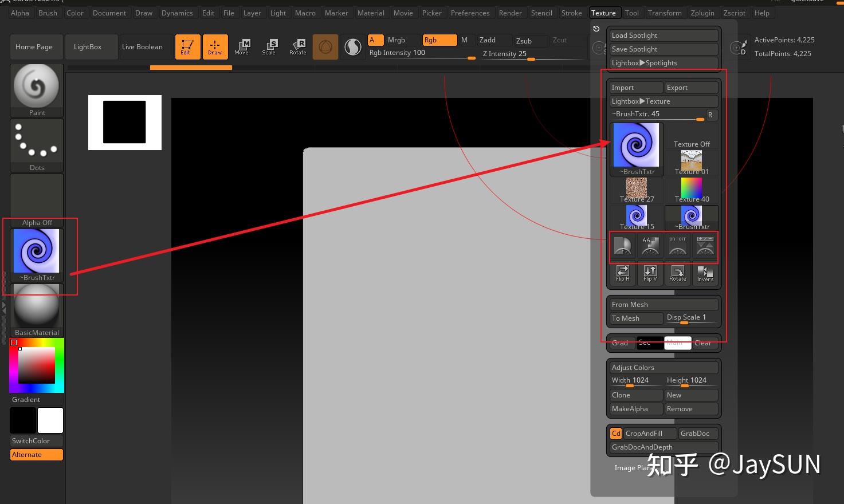Open the Brush menu
Viewport: 844px width, 504px height.
(48, 13)
